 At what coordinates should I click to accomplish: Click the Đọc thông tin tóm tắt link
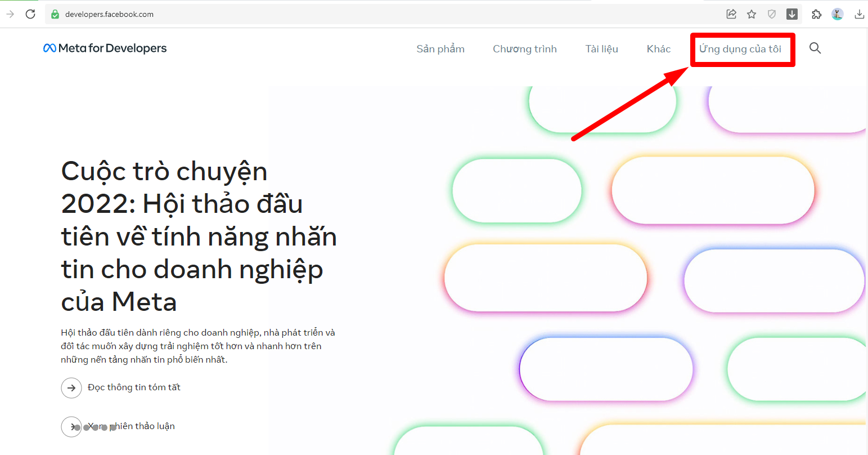(x=134, y=387)
